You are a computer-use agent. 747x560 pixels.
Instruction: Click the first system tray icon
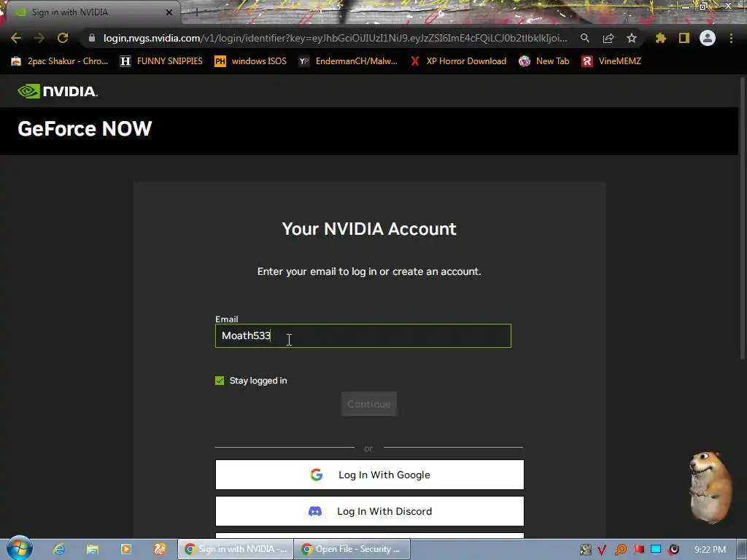(x=586, y=550)
